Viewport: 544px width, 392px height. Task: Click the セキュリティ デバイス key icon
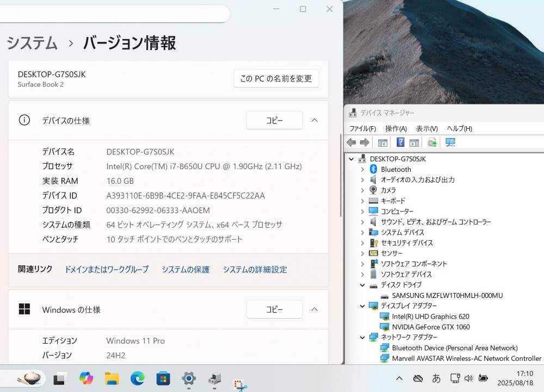(373, 242)
